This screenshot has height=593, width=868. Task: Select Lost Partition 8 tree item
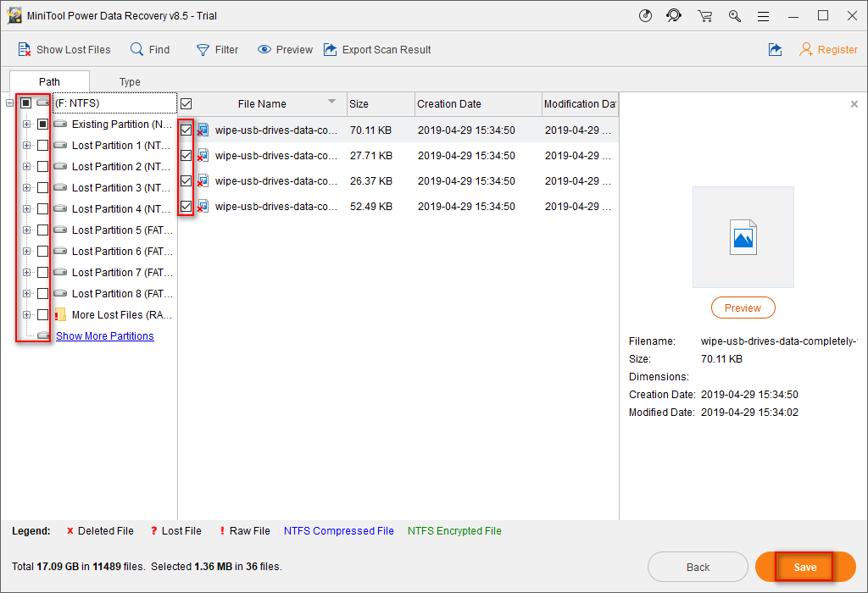coord(122,294)
